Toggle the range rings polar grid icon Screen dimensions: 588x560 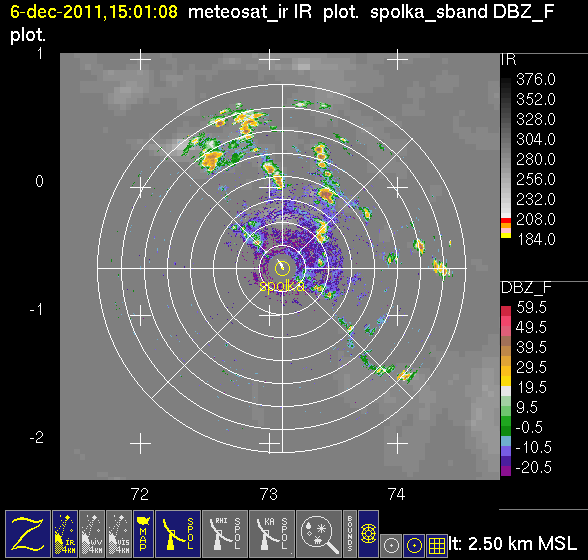(x=368, y=534)
